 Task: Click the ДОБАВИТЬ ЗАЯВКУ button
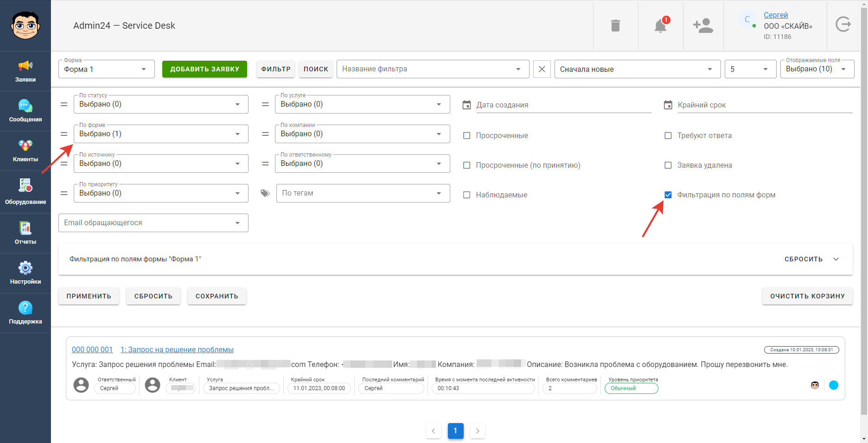[204, 69]
